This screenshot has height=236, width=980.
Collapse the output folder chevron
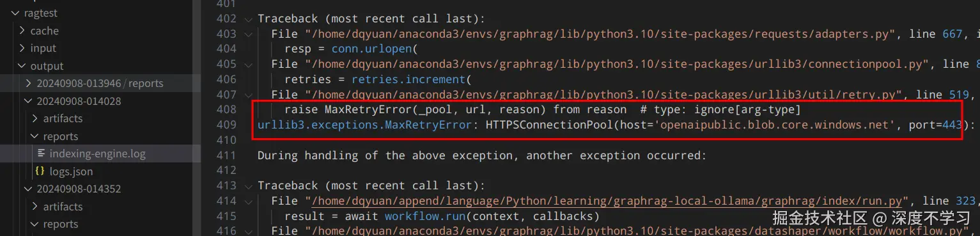point(22,66)
